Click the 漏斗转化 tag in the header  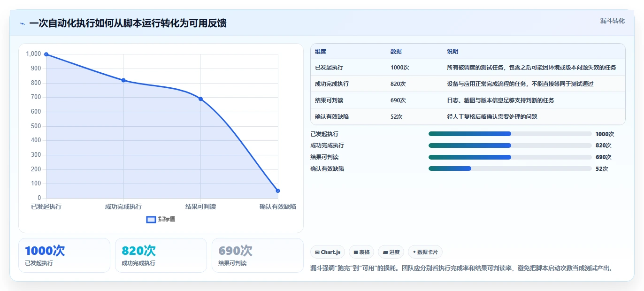(613, 21)
